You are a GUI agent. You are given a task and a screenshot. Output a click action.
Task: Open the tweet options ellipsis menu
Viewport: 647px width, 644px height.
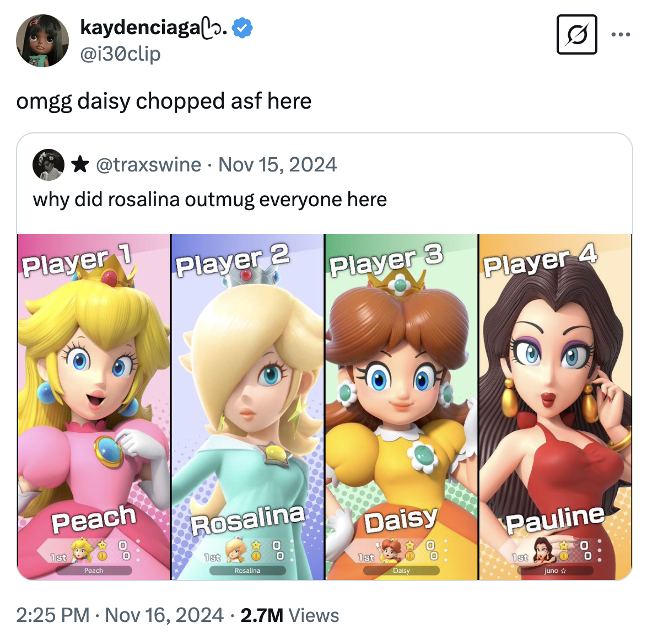622,33
